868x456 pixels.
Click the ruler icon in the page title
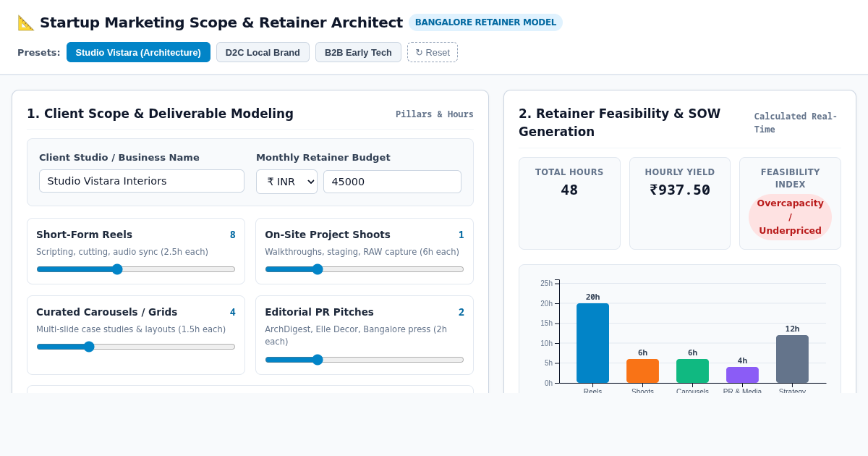click(26, 22)
